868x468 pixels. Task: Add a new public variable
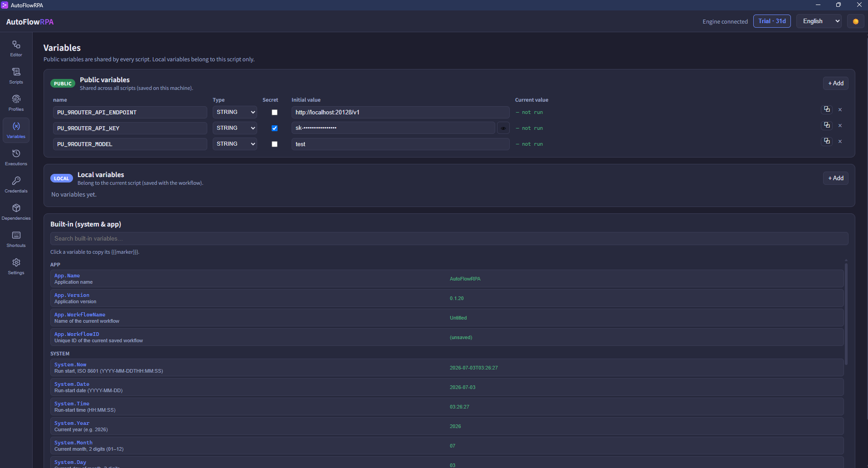pyautogui.click(x=835, y=83)
